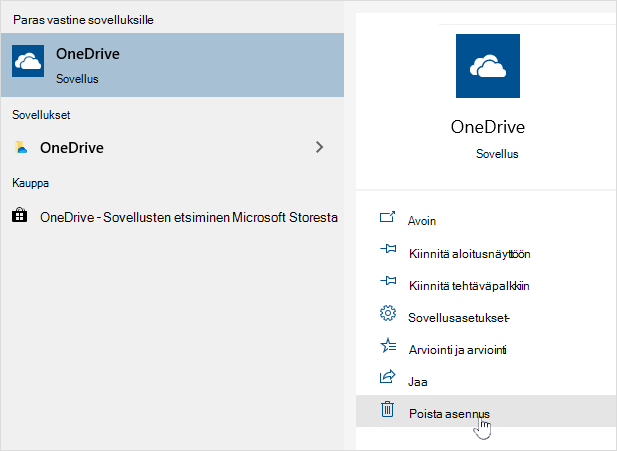
Task: Click the pin icon beside Kiinnitä aloitusnäyttöön
Action: pos(388,249)
